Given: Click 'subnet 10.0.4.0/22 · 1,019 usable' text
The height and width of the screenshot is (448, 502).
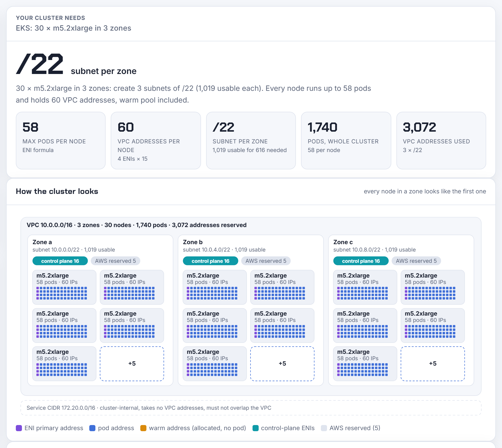Looking at the screenshot, I should click(224, 250).
